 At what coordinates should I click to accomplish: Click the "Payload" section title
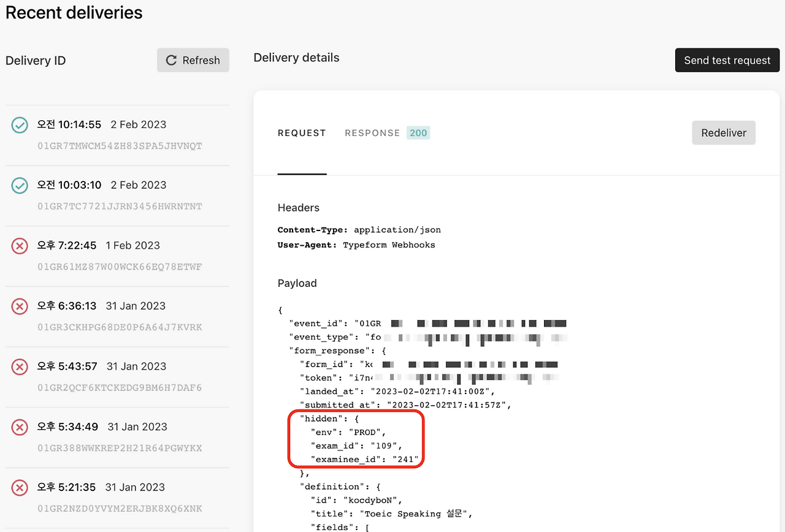click(297, 283)
